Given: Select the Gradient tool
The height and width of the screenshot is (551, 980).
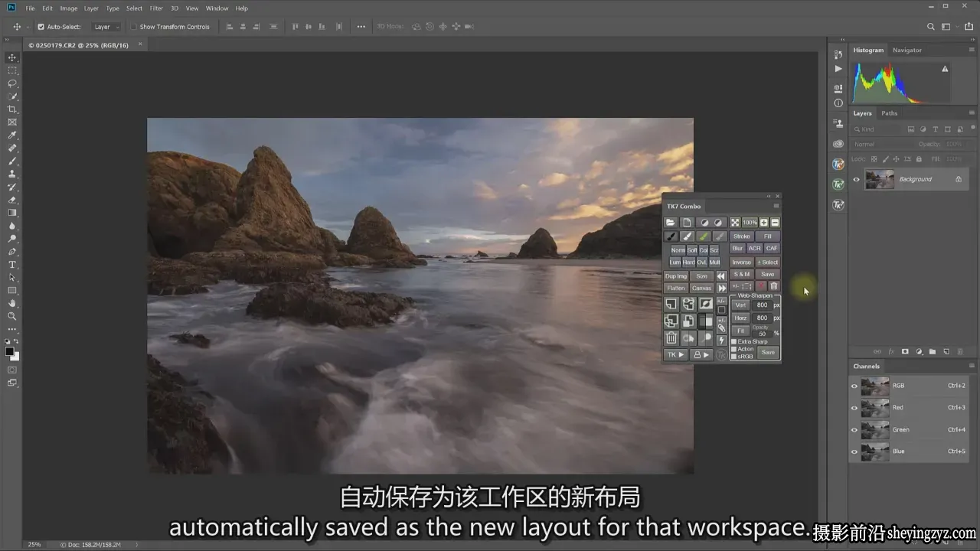Looking at the screenshot, I should pyautogui.click(x=12, y=213).
